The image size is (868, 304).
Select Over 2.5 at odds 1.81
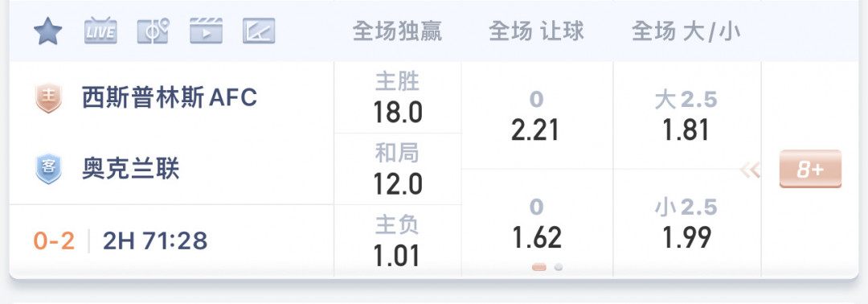pyautogui.click(x=686, y=116)
